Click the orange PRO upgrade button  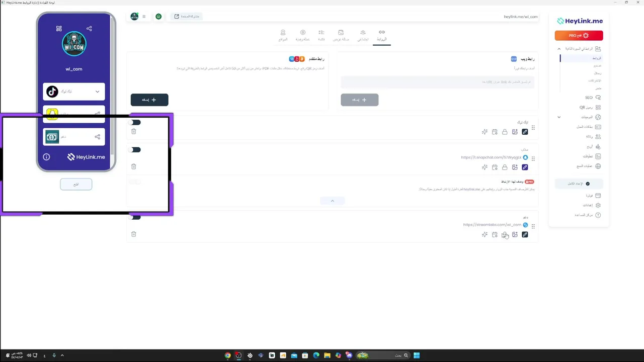click(579, 36)
